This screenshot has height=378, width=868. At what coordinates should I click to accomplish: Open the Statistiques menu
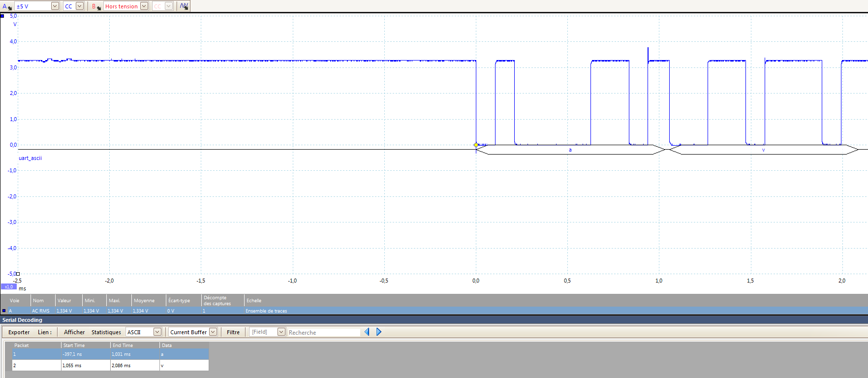[106, 332]
